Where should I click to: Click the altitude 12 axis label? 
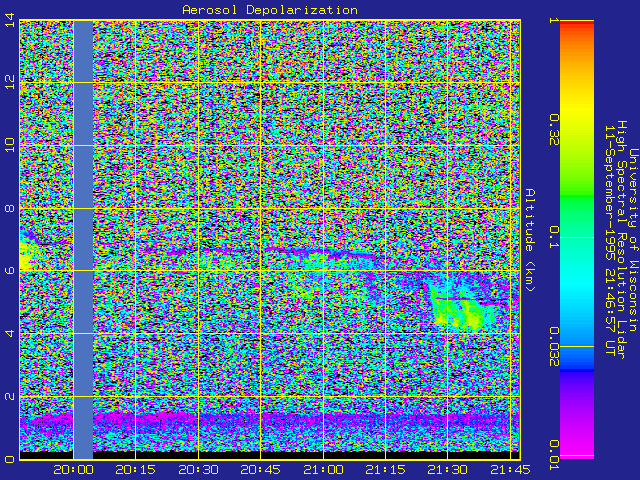(10, 82)
